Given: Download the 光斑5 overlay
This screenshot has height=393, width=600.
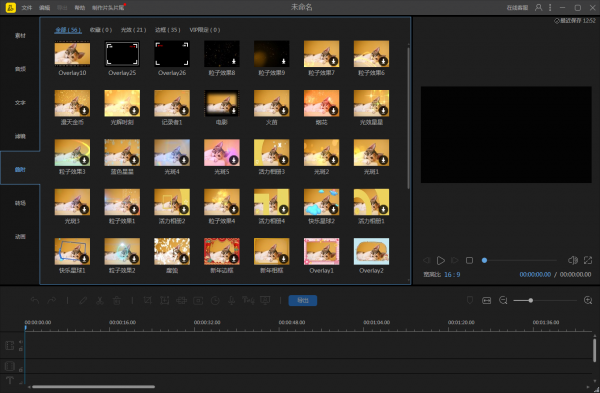Looking at the screenshot, I should click(233, 160).
